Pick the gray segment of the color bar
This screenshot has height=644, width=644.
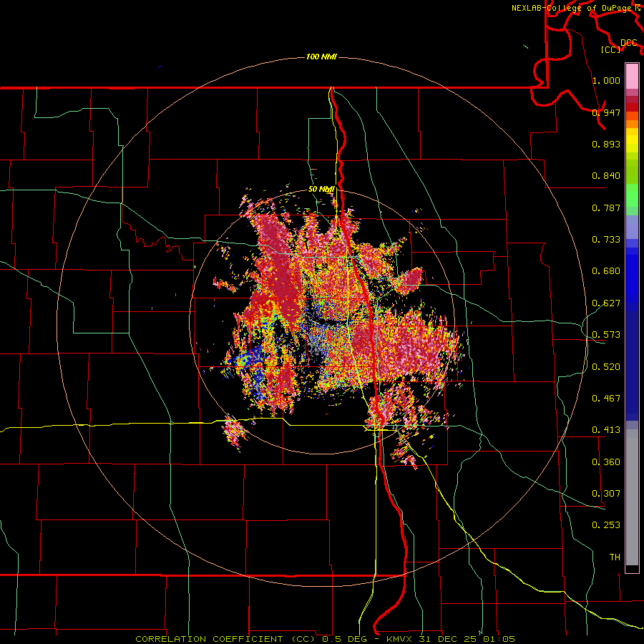632,497
